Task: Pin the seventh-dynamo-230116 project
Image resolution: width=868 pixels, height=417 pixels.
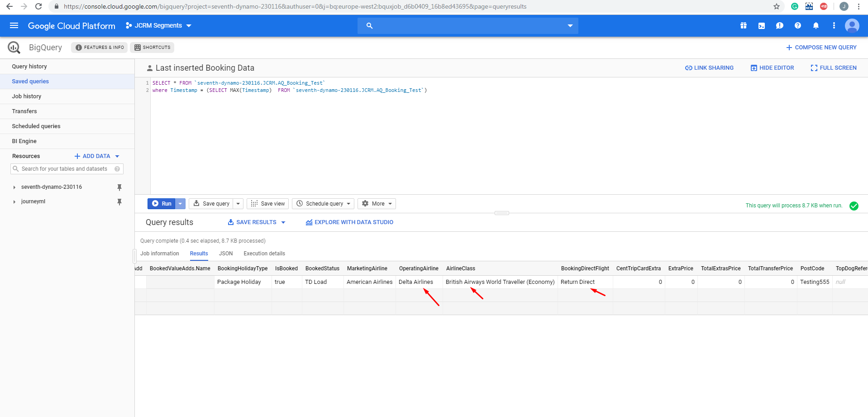Action: coord(119,187)
